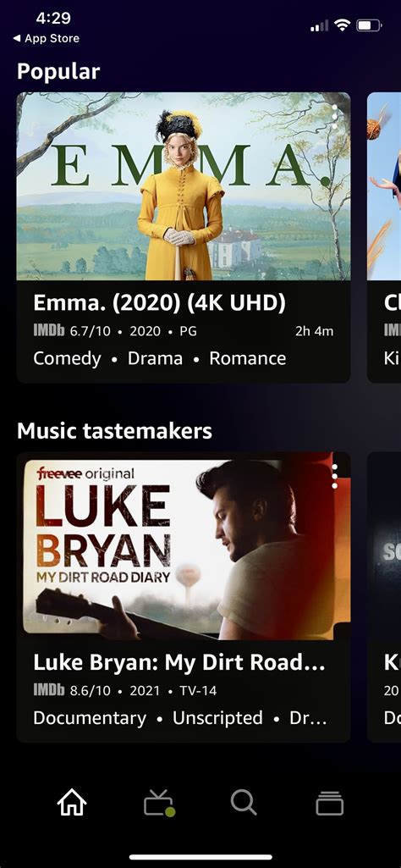
Task: Tap the IMDb logo under Emma title
Action: [49, 331]
